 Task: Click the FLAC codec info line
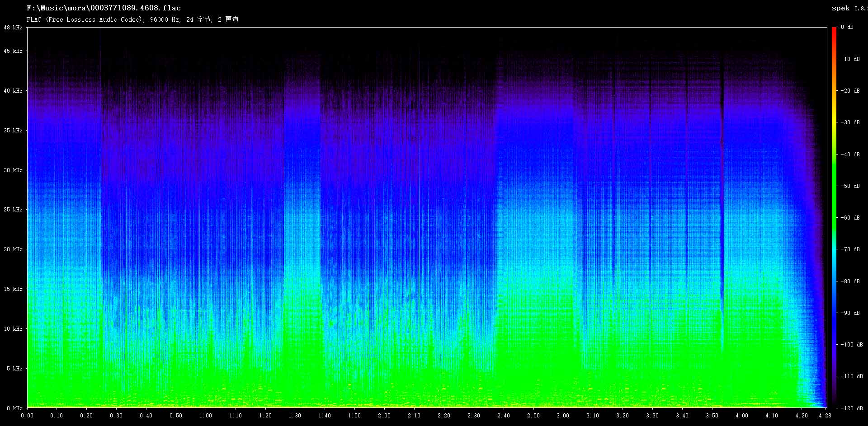tap(132, 19)
